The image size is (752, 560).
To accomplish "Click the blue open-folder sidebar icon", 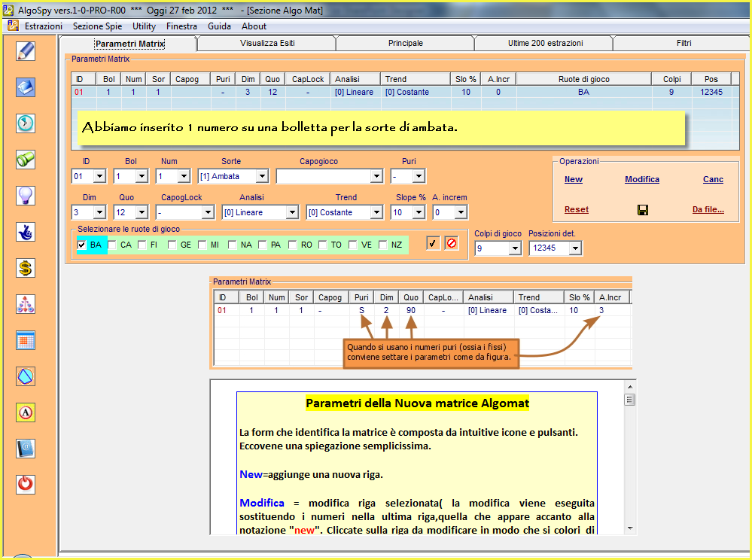I will click(x=26, y=87).
